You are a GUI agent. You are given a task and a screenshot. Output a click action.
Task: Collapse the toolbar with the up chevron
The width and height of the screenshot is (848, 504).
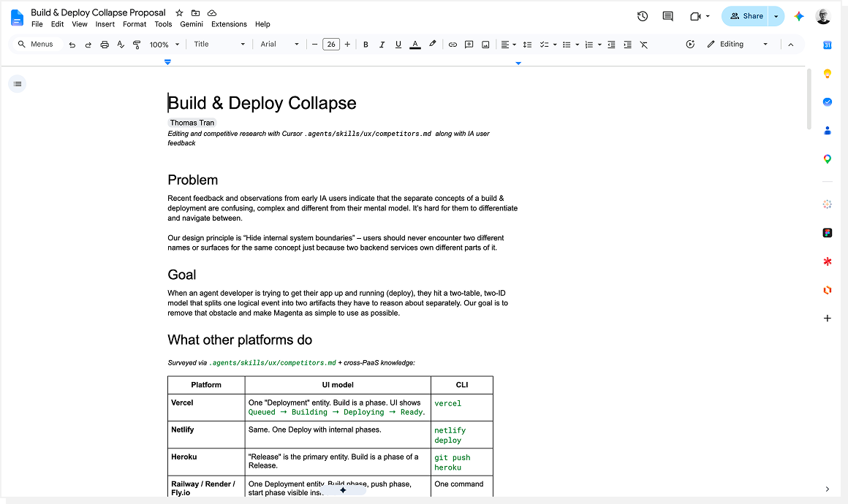791,45
